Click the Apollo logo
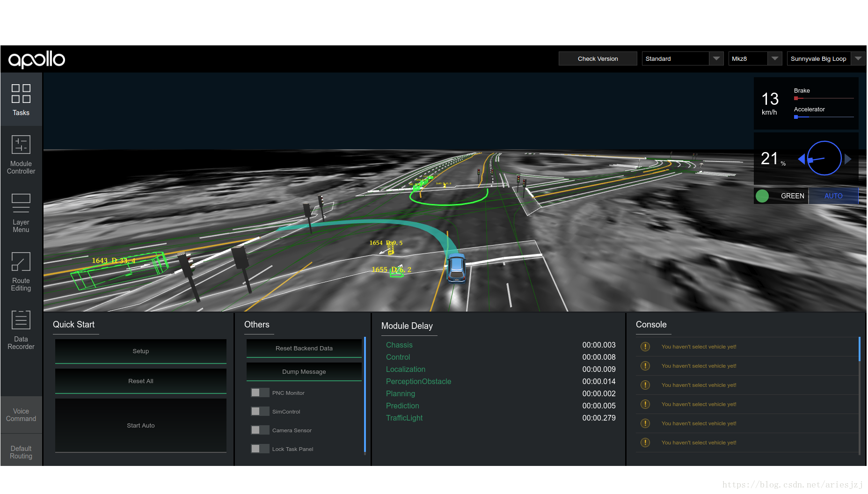The height and width of the screenshot is (494, 868). point(36,59)
